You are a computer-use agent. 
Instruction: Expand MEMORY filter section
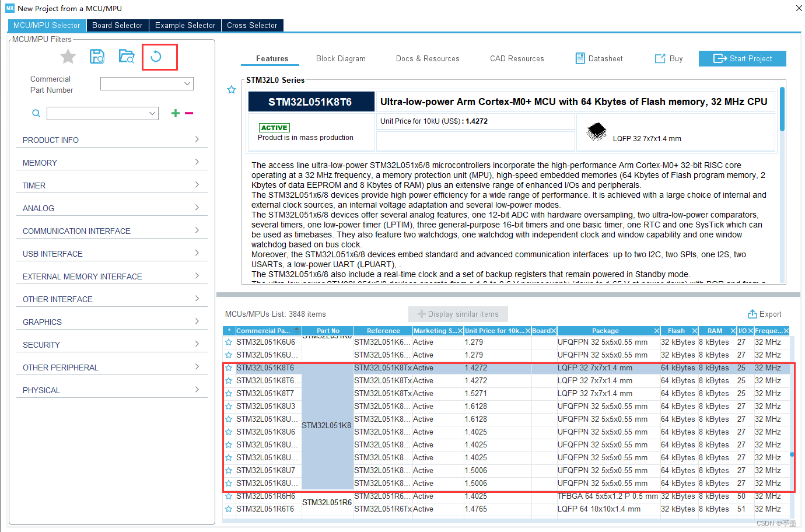(x=111, y=162)
